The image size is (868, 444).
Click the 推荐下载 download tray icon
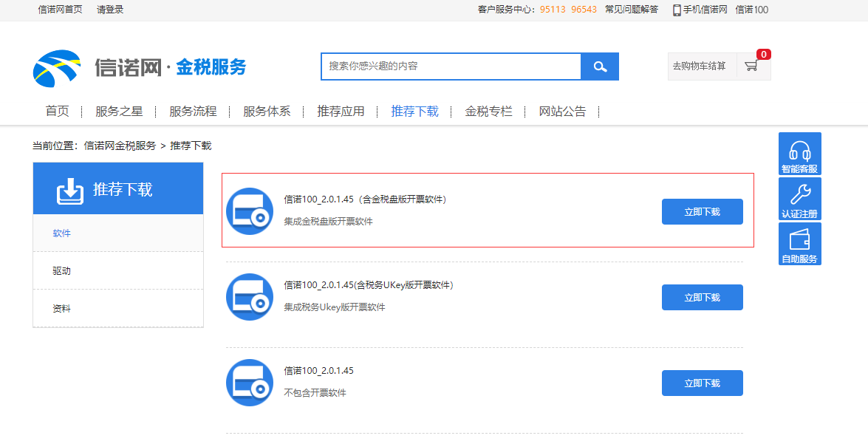[x=69, y=191]
